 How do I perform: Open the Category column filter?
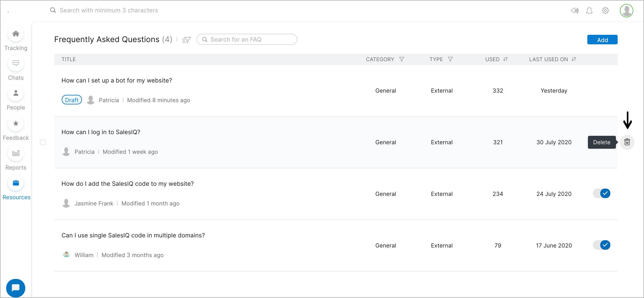click(x=402, y=59)
